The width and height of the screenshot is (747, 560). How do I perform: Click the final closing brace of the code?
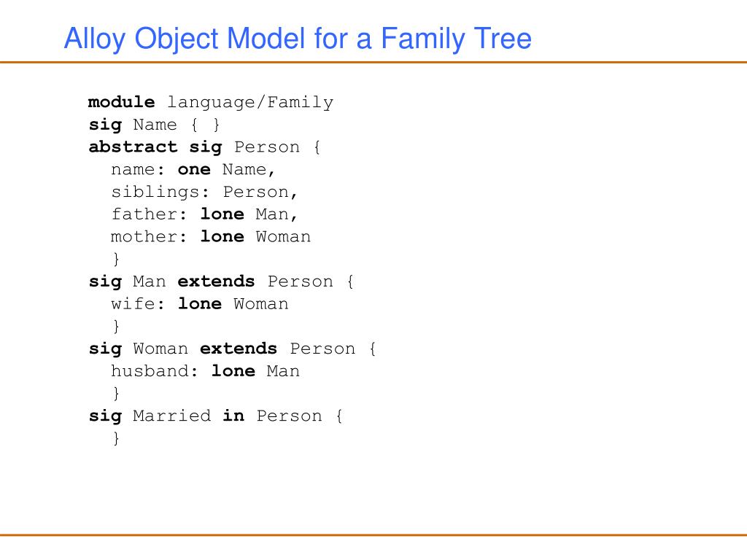point(116,438)
